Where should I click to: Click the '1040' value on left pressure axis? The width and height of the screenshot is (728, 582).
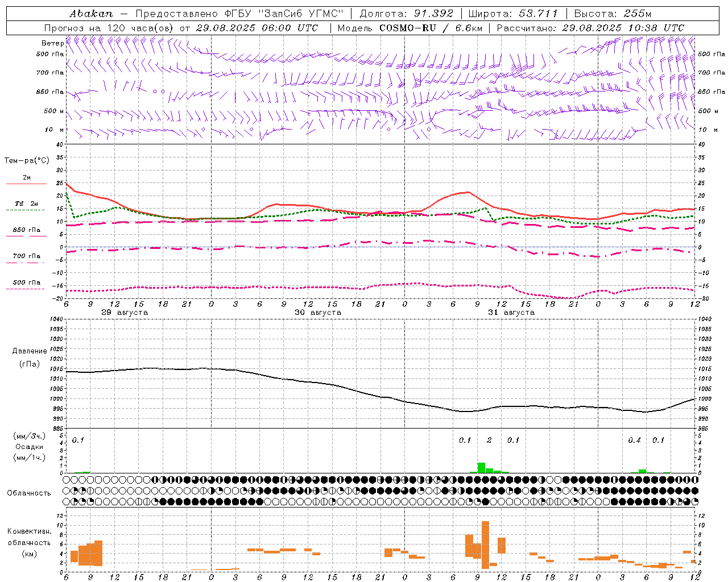pos(56,319)
